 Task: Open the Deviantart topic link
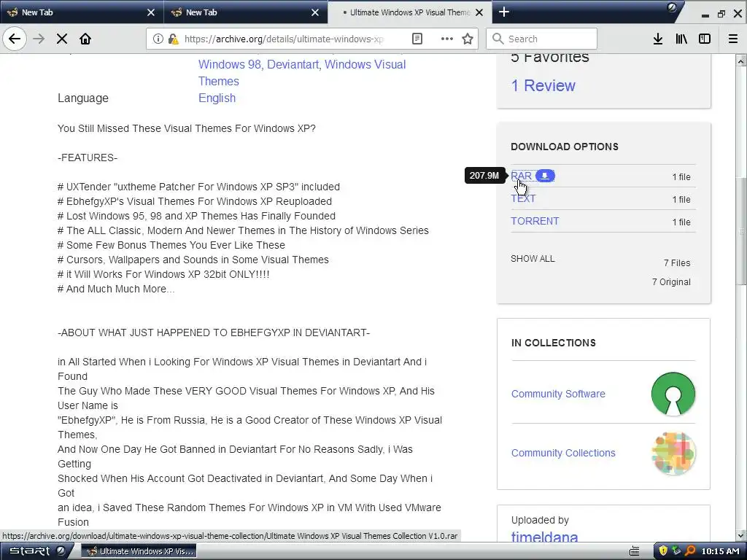293,64
